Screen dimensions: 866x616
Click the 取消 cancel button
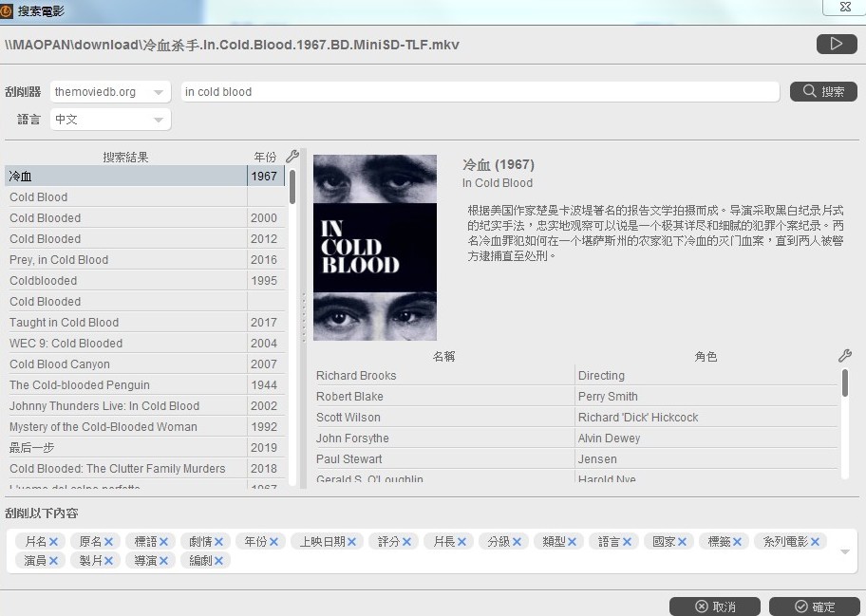(715, 607)
